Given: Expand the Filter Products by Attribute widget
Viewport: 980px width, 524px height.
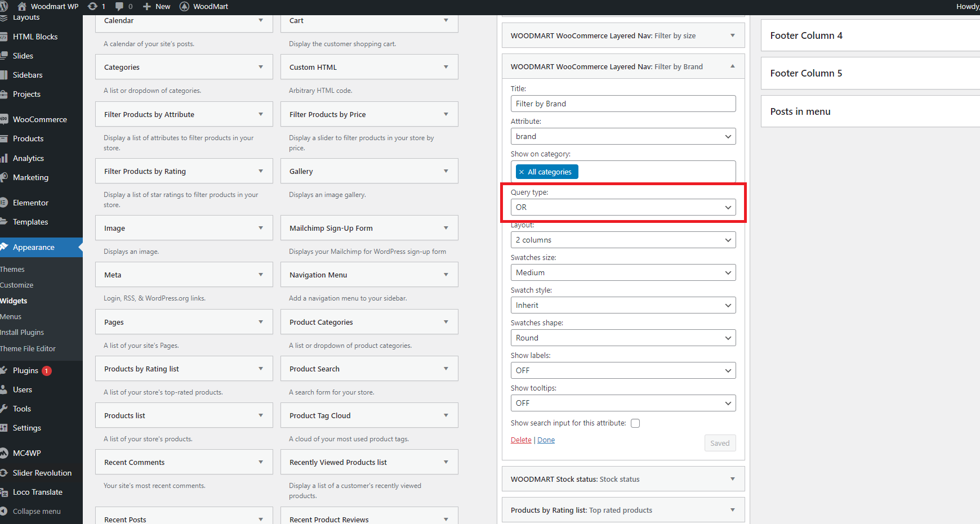Looking at the screenshot, I should click(261, 114).
